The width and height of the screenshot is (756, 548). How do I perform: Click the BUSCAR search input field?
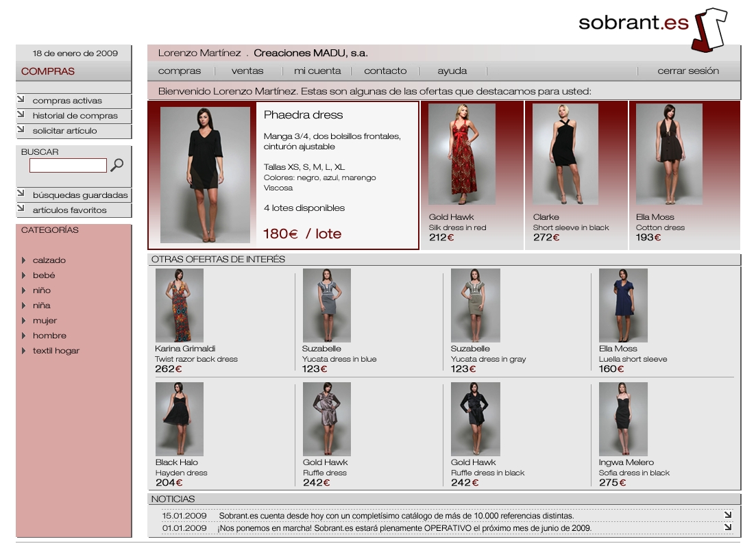[x=68, y=165]
